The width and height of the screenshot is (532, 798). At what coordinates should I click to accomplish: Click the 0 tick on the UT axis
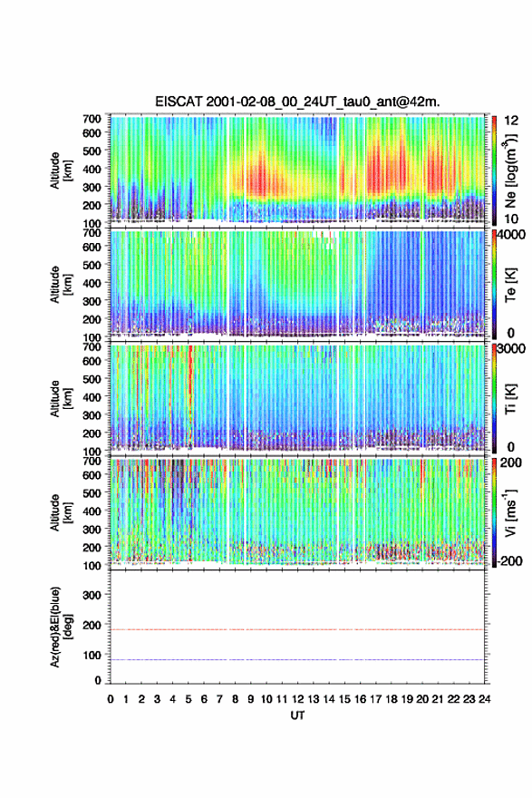point(111,699)
